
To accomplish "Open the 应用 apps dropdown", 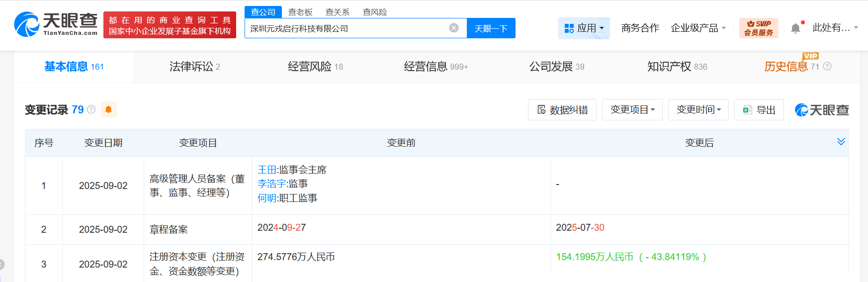I will tap(584, 28).
